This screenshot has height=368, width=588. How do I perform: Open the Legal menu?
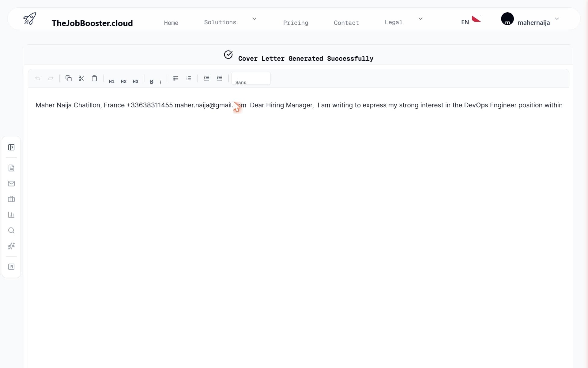point(394,22)
